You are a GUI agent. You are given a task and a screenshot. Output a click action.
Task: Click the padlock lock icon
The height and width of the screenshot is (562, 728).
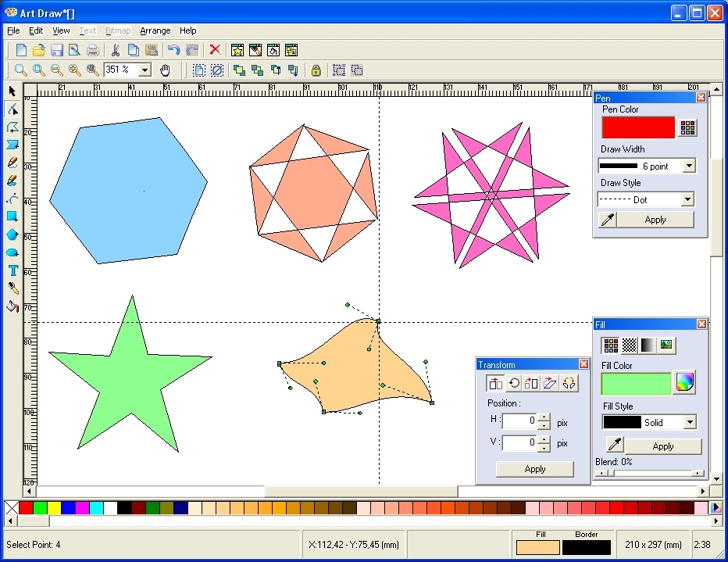click(x=316, y=70)
